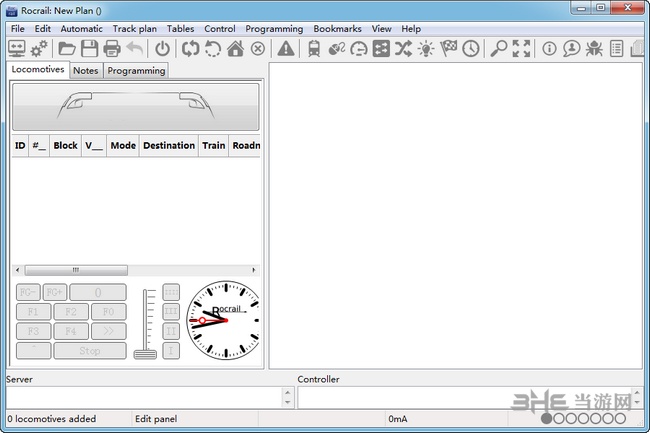
Task: Print the track plan via printer icon
Action: click(x=112, y=48)
